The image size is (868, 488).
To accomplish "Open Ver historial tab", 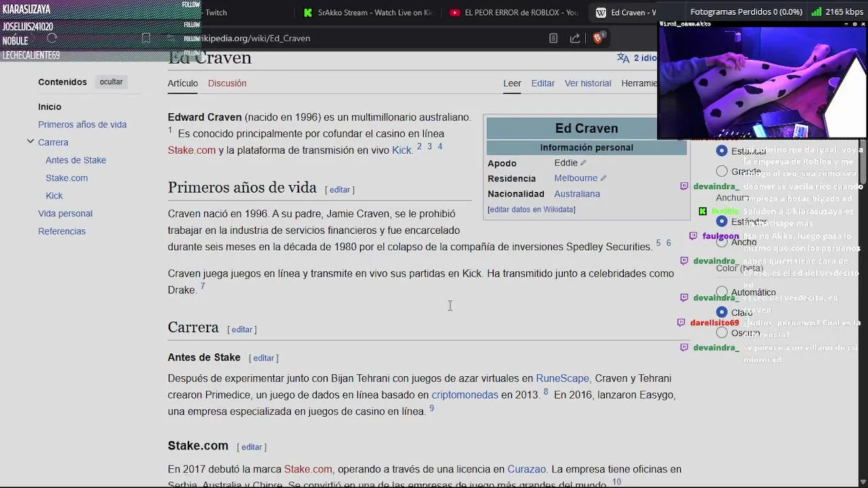I will tap(588, 83).
